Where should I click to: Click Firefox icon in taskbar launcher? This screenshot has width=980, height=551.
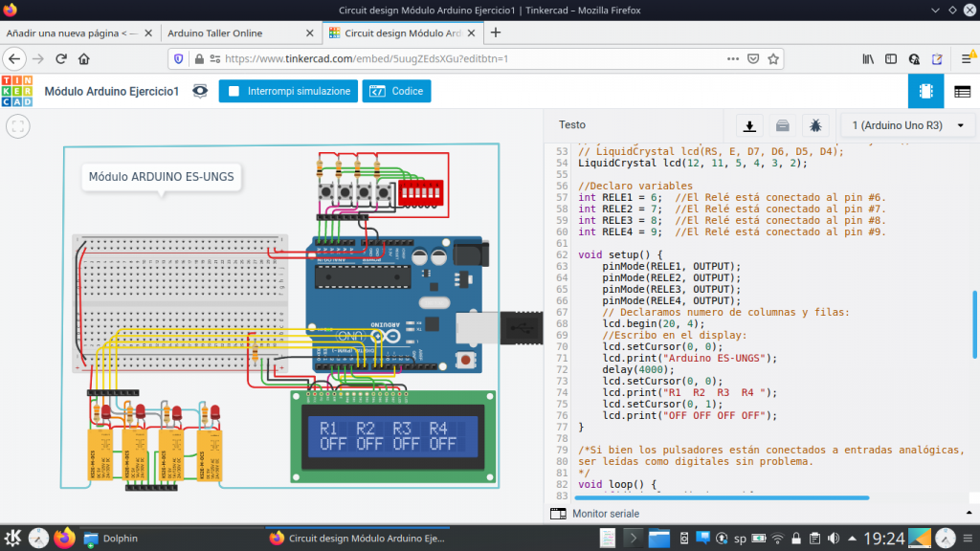[64, 538]
